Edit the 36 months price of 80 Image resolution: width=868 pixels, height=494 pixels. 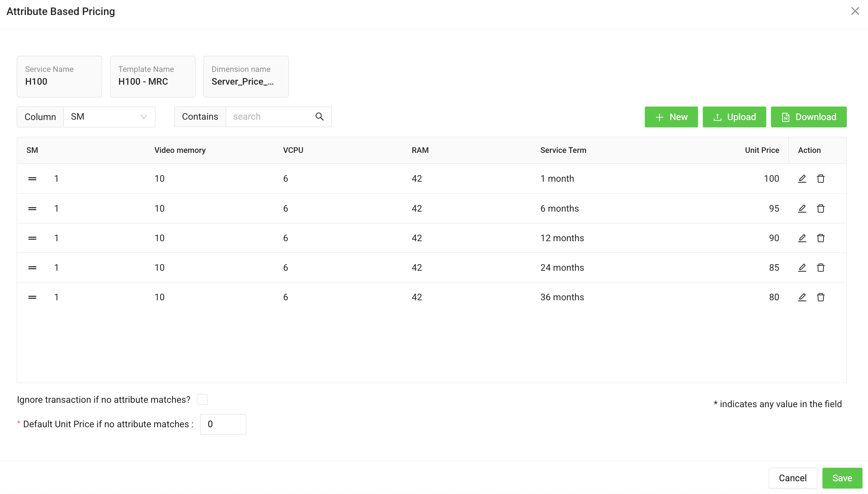pyautogui.click(x=802, y=297)
